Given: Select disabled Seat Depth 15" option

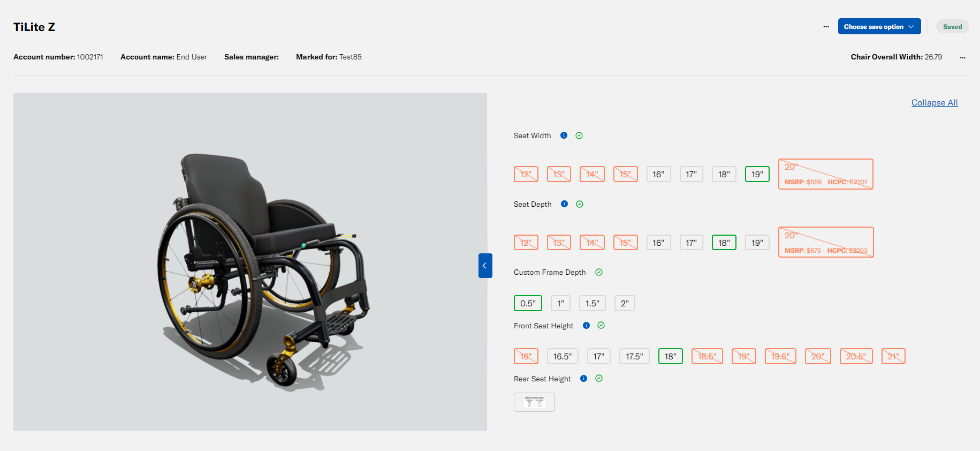Looking at the screenshot, I should (625, 243).
